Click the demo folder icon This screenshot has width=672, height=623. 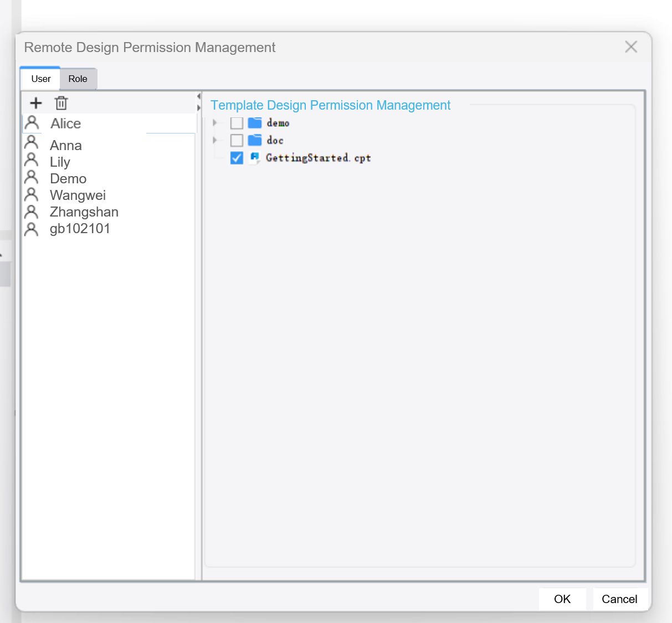click(255, 123)
